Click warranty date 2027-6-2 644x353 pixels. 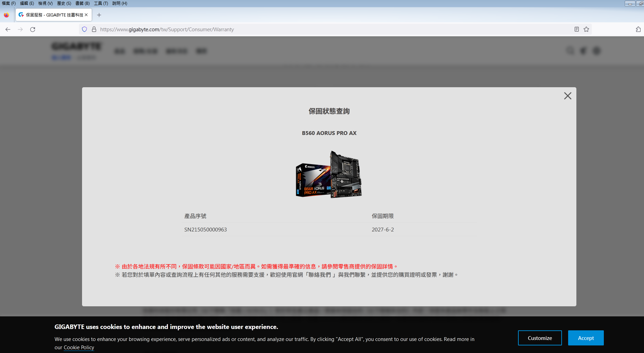(383, 229)
